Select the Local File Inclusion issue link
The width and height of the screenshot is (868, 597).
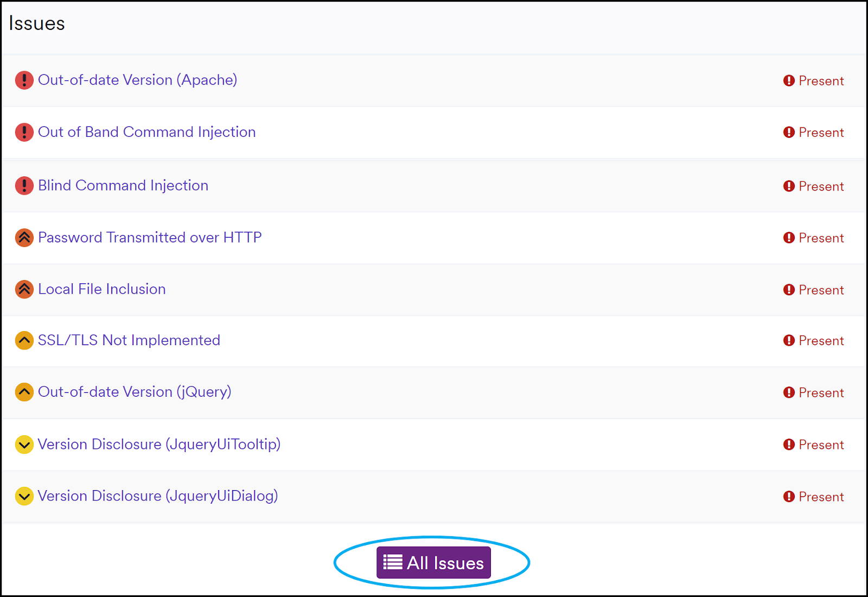(102, 289)
